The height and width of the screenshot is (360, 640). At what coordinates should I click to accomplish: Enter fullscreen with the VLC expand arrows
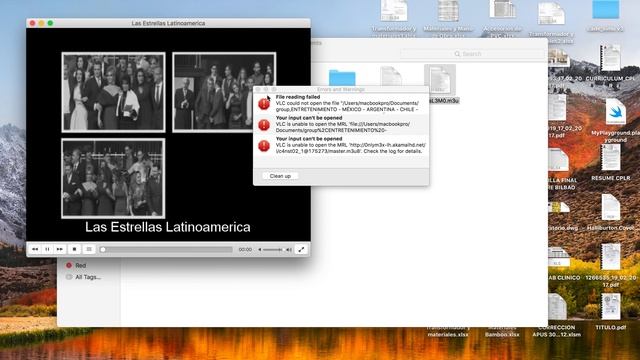301,249
